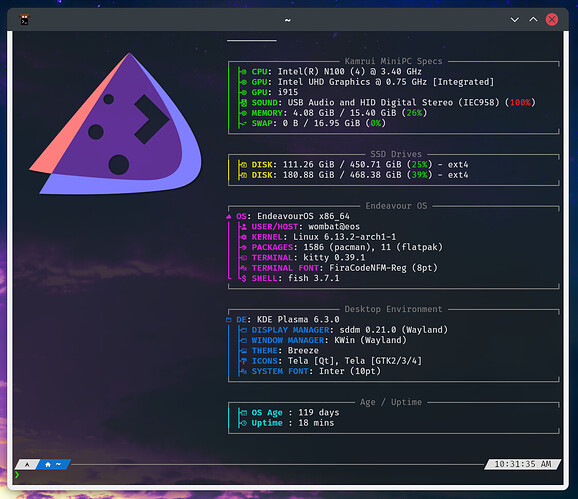The image size is (578, 499).
Task: Click "1586 (pacman), 11 (flatpak)" text
Action: click(x=373, y=247)
